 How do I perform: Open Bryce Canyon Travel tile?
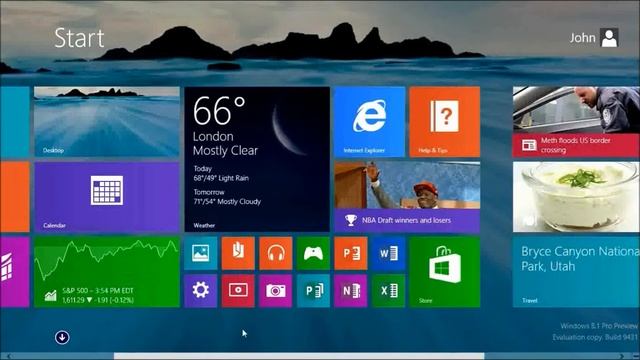tap(576, 272)
